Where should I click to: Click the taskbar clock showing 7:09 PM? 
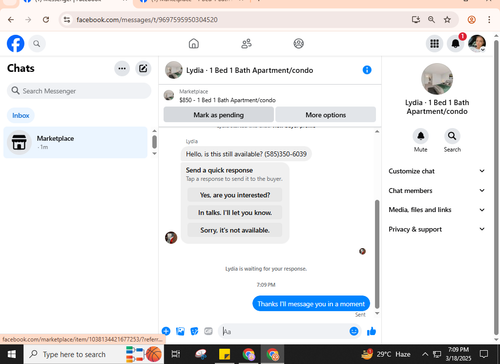(x=458, y=354)
